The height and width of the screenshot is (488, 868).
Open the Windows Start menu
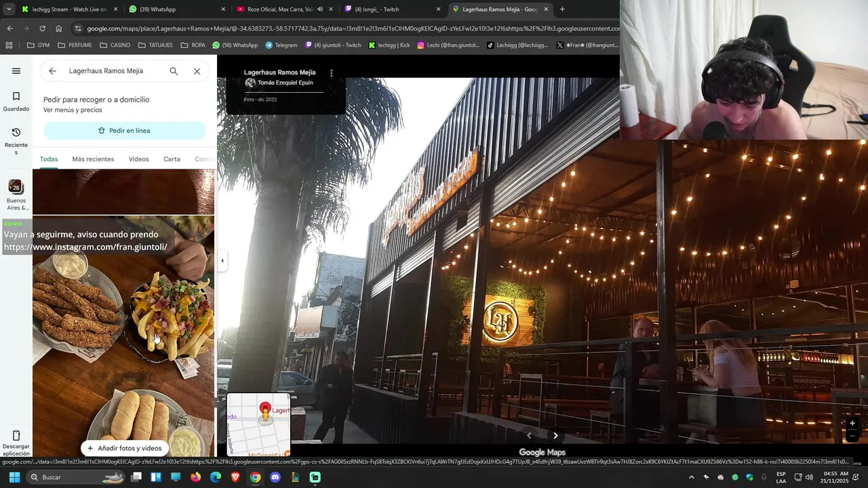(x=14, y=477)
